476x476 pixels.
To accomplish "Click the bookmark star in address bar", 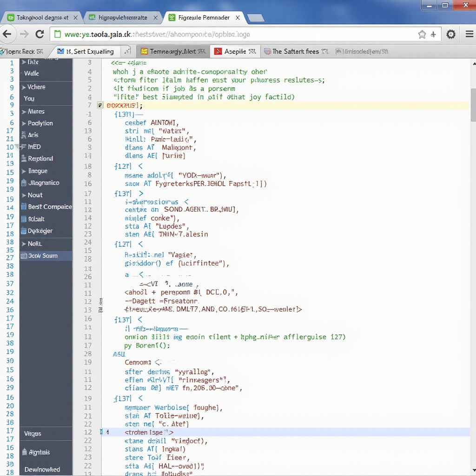I will [x=422, y=34].
